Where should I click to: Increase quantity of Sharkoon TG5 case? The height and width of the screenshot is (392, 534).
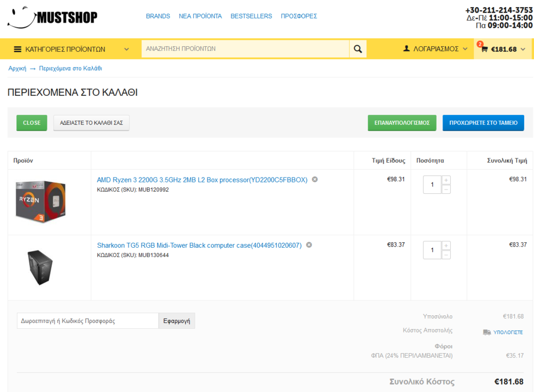pyautogui.click(x=446, y=245)
